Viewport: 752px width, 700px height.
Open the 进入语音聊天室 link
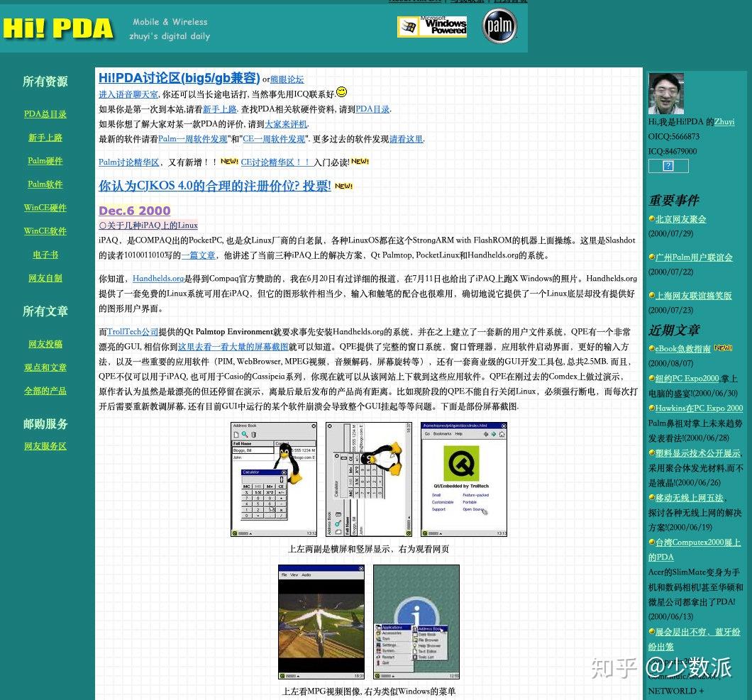[x=128, y=94]
